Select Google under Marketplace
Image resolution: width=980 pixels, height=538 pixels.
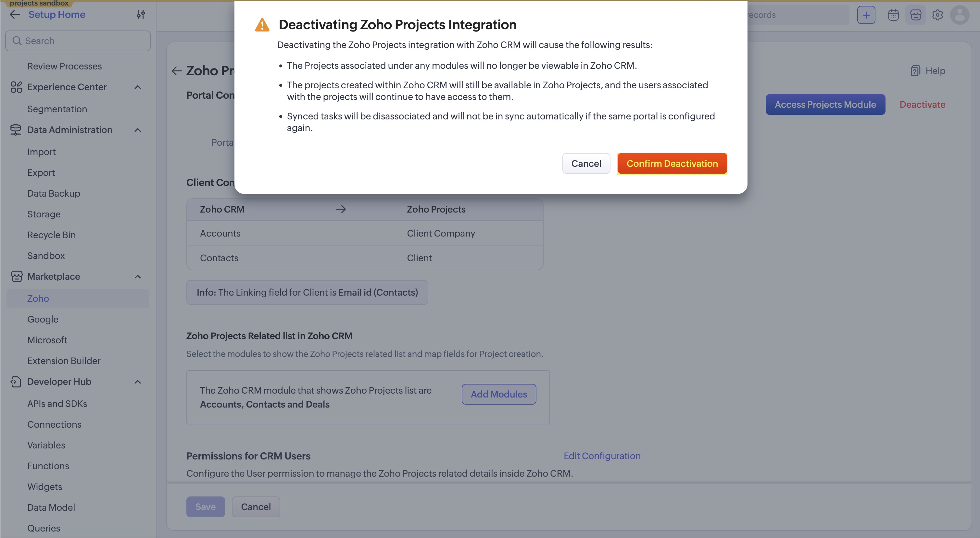[43, 319]
